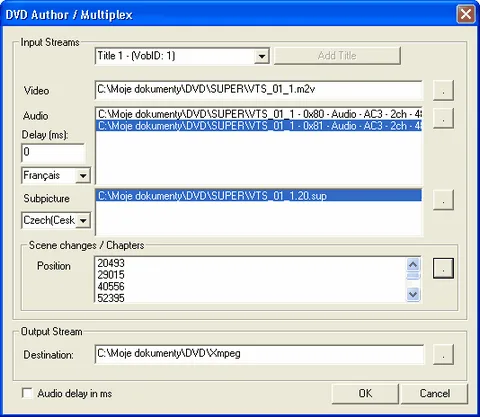
Task: Click the Destination path input field
Action: pyautogui.click(x=259, y=354)
